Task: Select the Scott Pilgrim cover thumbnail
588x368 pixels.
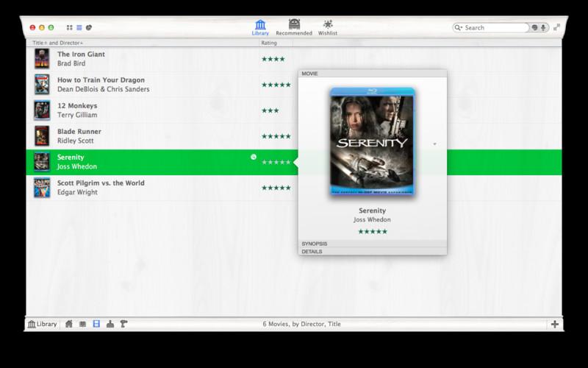Action: pos(42,188)
